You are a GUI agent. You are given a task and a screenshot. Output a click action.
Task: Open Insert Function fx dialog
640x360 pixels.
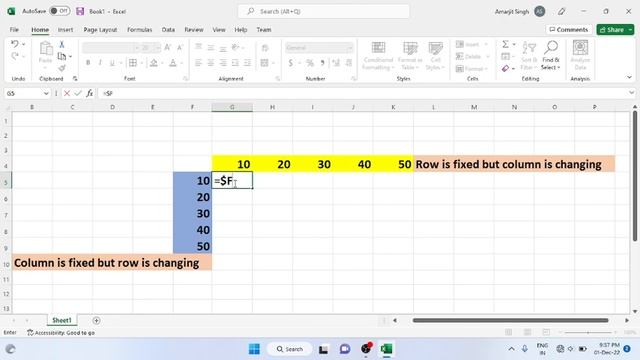pos(89,93)
